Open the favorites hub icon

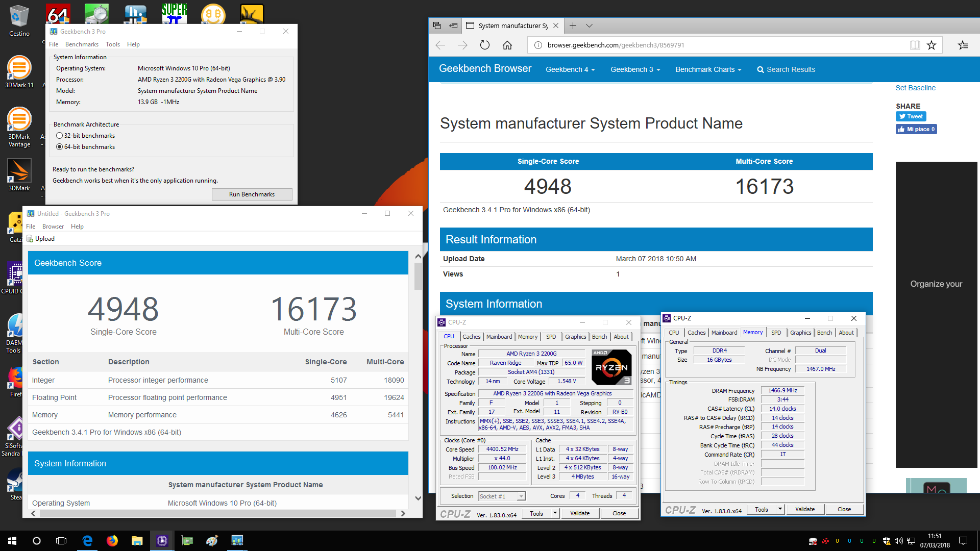point(963,45)
